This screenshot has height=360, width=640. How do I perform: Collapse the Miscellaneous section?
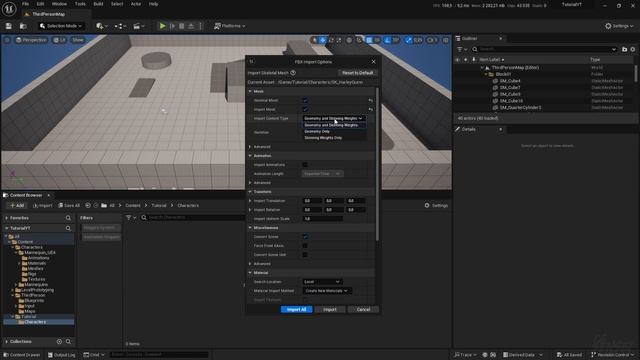tap(250, 228)
